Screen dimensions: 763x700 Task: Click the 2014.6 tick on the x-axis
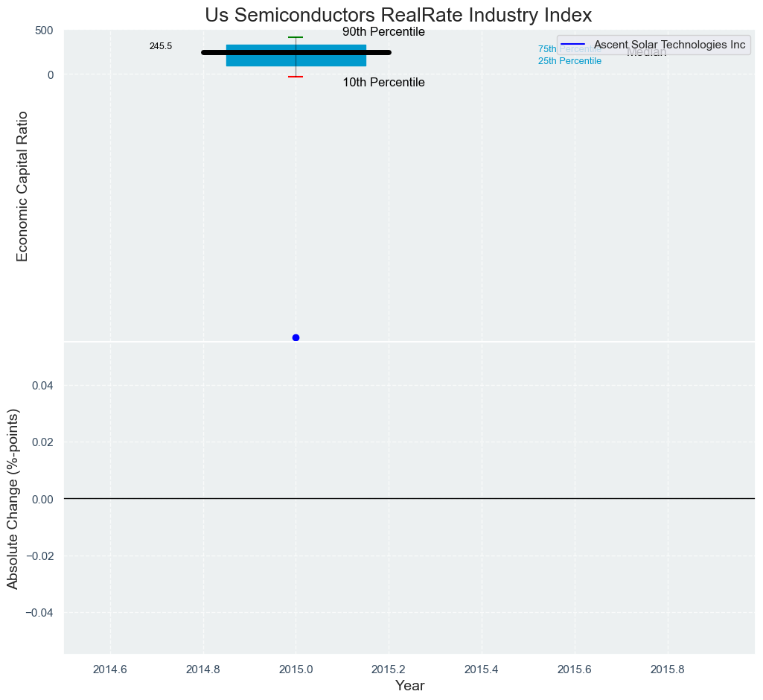(x=110, y=669)
